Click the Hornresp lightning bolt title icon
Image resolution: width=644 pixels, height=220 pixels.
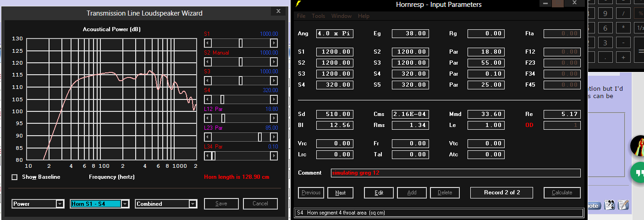tap(299, 4)
